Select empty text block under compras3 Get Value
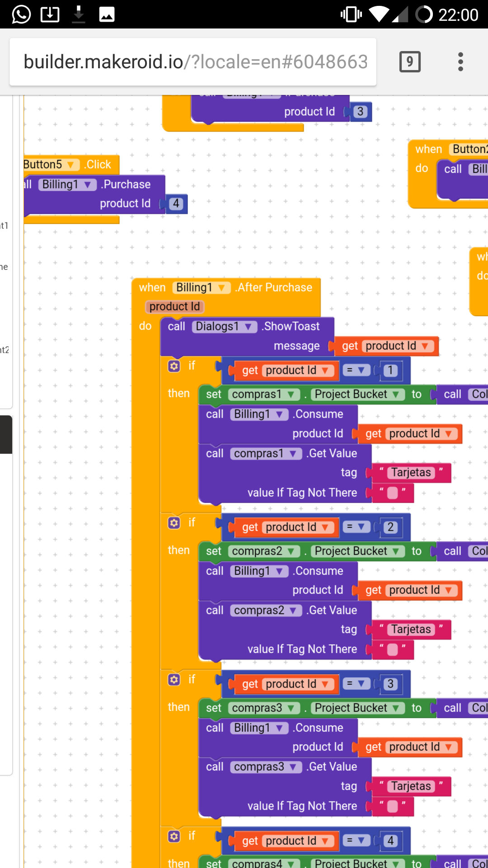 [393, 806]
